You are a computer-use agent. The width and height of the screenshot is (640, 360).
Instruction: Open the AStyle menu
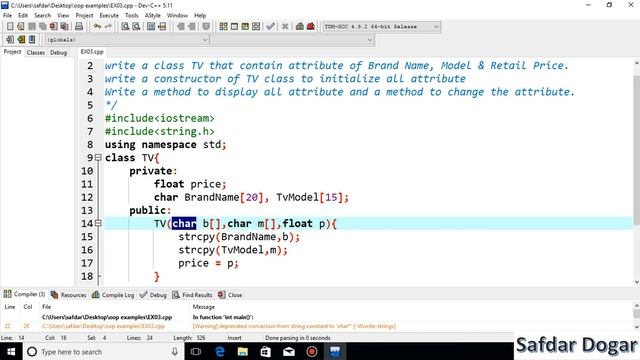153,15
